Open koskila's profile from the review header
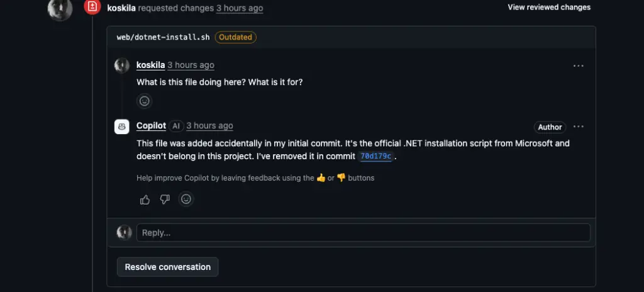The width and height of the screenshot is (644, 292). coord(121,8)
